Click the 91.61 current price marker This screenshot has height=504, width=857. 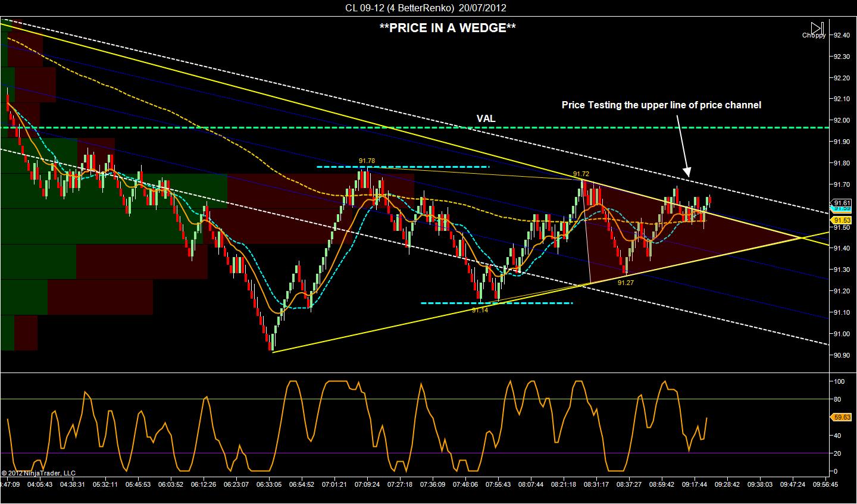(842, 203)
